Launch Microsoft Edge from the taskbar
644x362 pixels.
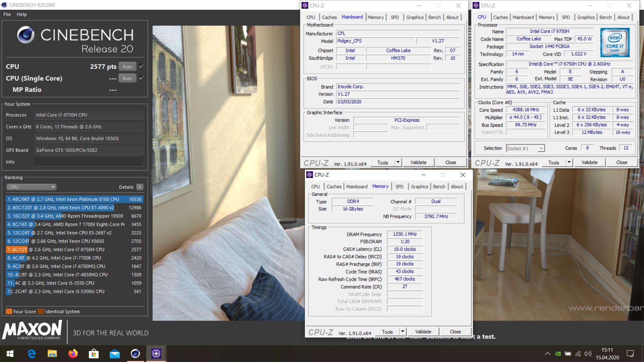point(32,354)
